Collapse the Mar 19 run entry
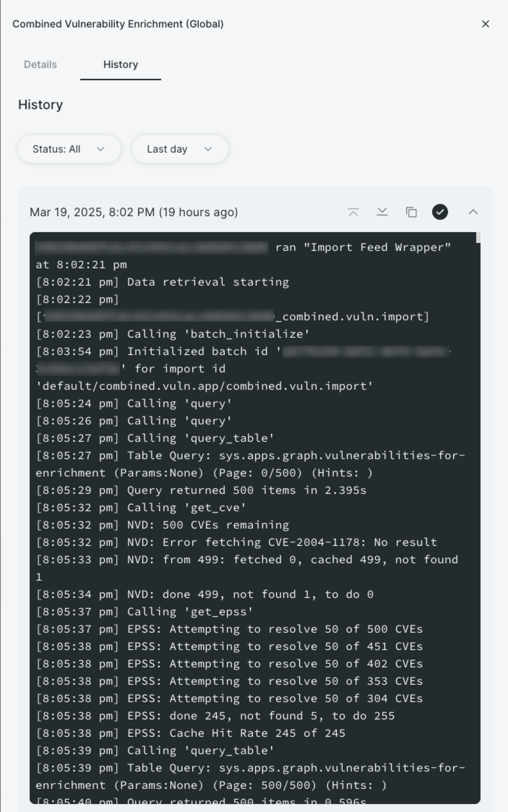 coord(473,212)
